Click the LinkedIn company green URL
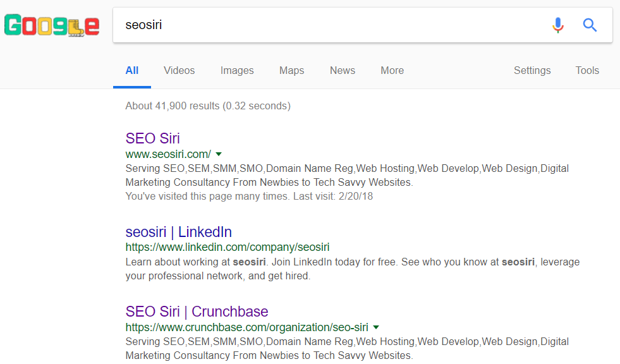 228,247
